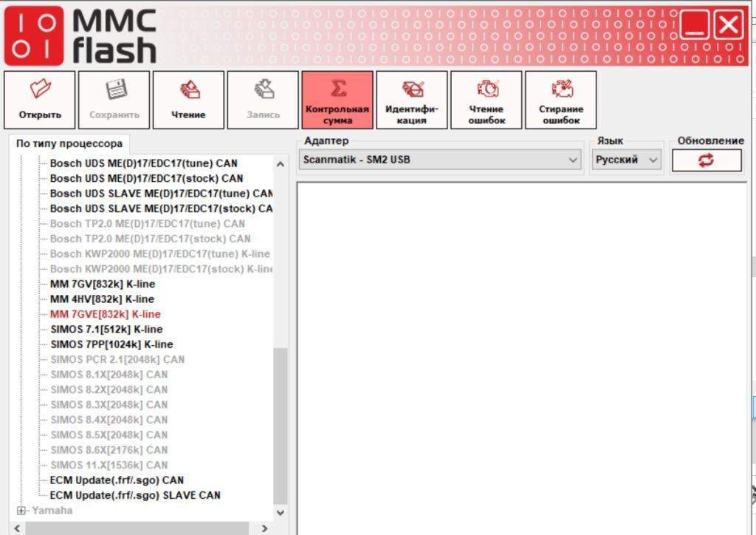Select Bosch UDS SLAVE ME(D)17/EDC17(tune) CAN
756x535 pixels.
pyautogui.click(x=161, y=194)
